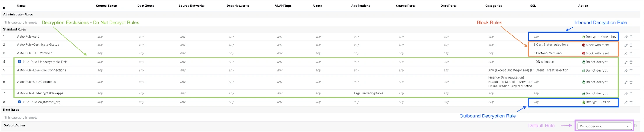This screenshot has width=644, height=132.
Task: Open the Default Action dropdown
Action: [604, 126]
